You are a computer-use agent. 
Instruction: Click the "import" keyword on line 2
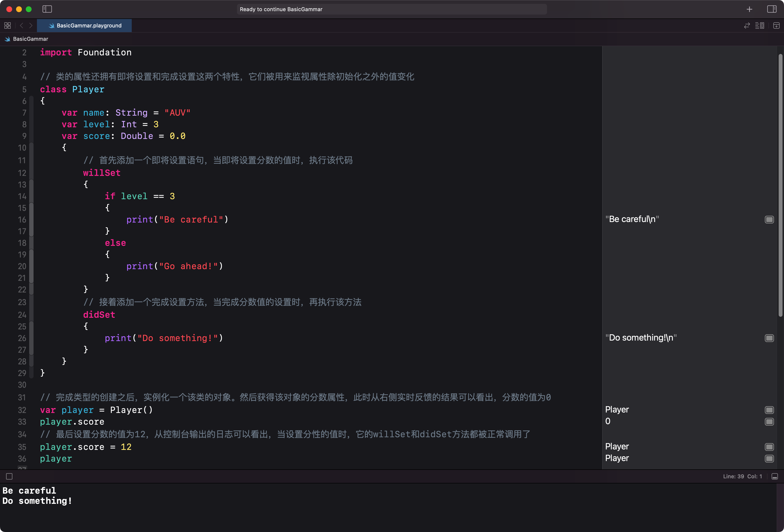click(56, 53)
